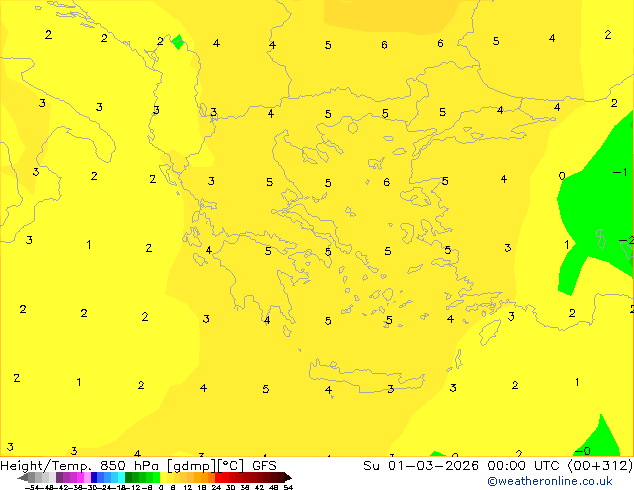Click the dark maroon right arrow end of legend

coord(288,478)
